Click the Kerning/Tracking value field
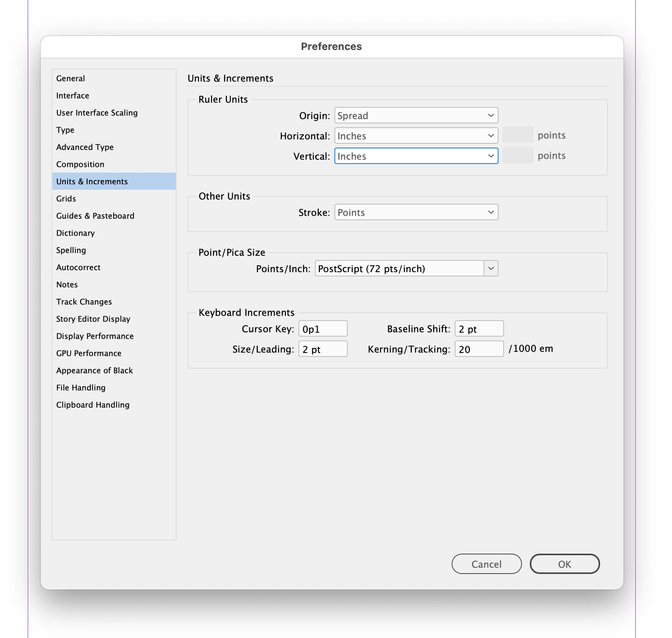 (479, 349)
